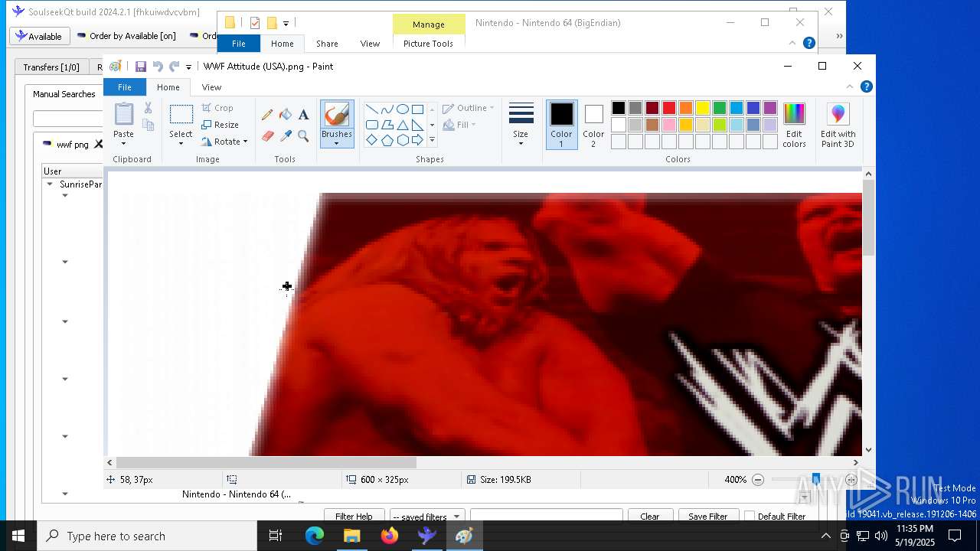The width and height of the screenshot is (980, 551).
Task: Open the Brushes dropdown arrow
Action: pos(337,143)
